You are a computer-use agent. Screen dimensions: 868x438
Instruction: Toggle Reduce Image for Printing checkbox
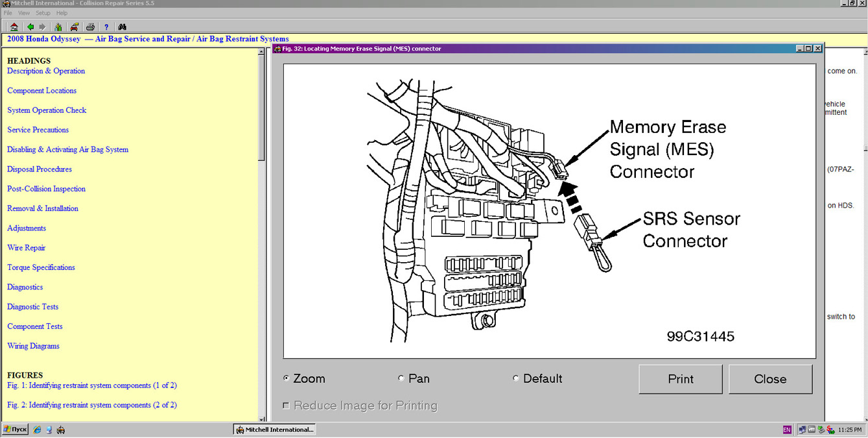click(x=286, y=406)
